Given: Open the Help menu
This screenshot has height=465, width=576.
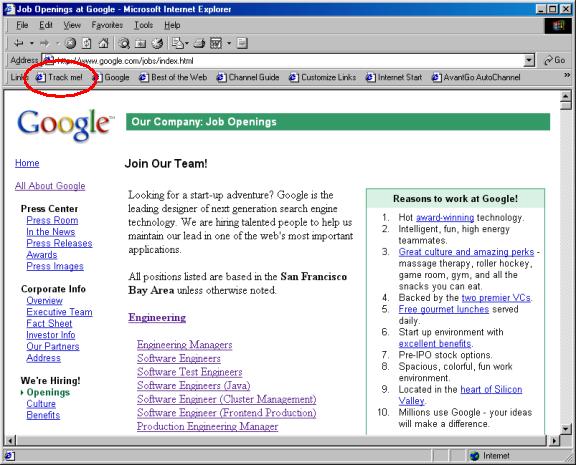Looking at the screenshot, I should point(172,25).
